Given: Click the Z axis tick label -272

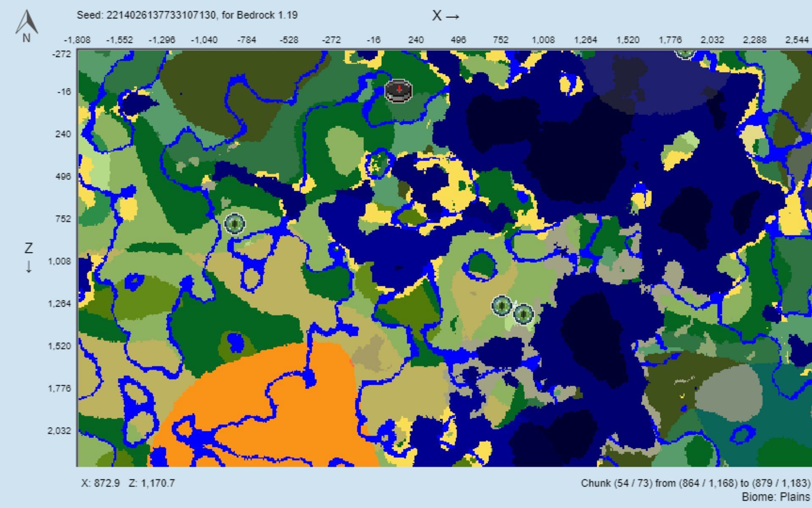Looking at the screenshot, I should pos(62,54).
